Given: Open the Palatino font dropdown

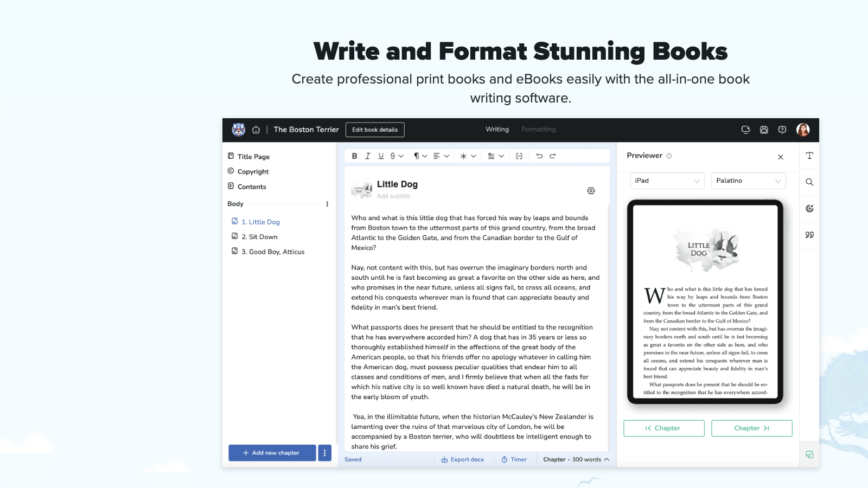Looking at the screenshot, I should tap(749, 181).
